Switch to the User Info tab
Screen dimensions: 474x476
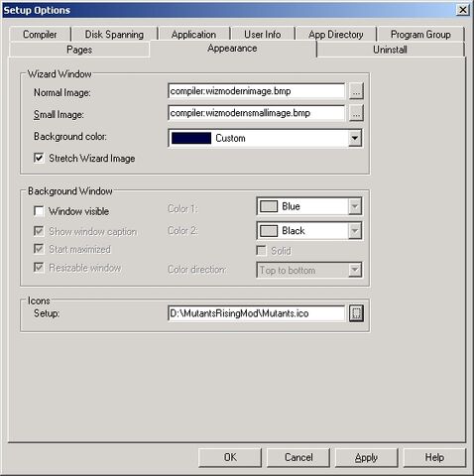[x=263, y=35]
